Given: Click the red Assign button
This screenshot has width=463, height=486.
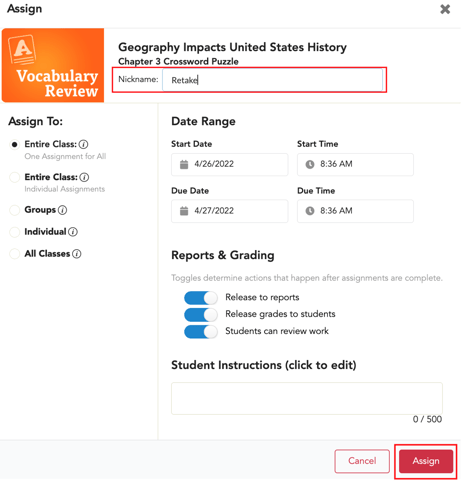Looking at the screenshot, I should pyautogui.click(x=426, y=461).
